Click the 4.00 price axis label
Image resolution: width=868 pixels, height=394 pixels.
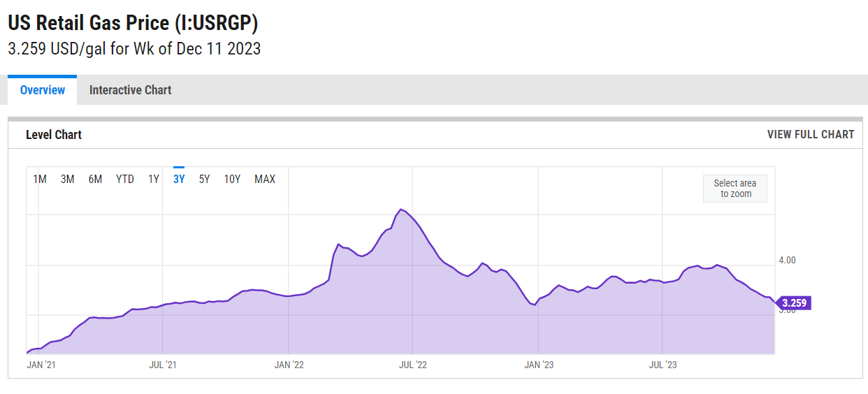click(786, 260)
